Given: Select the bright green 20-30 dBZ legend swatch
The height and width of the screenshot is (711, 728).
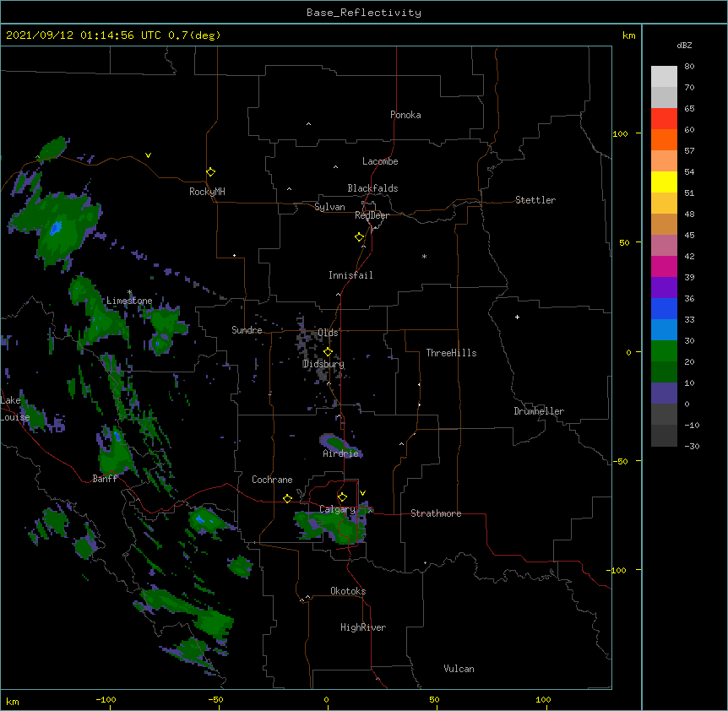Looking at the screenshot, I should (x=664, y=351).
